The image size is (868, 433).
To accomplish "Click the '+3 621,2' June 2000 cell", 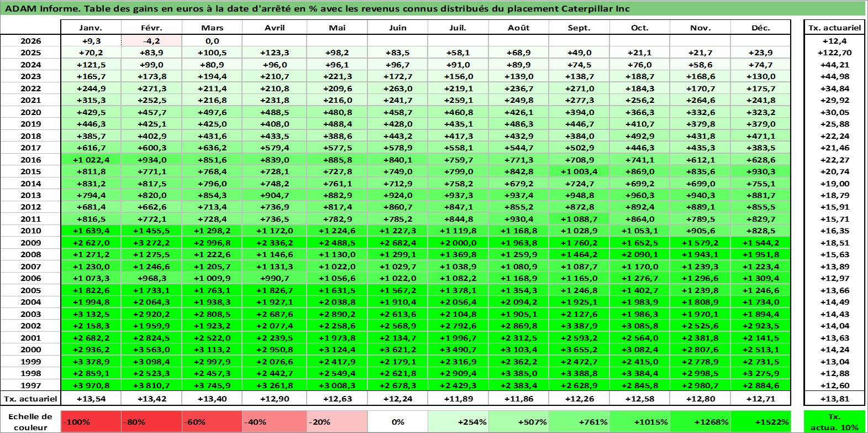I will coord(397,349).
